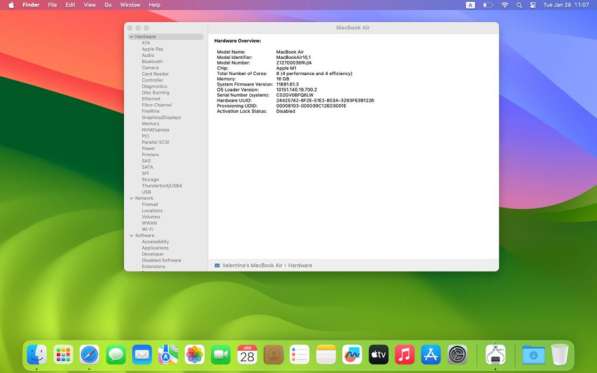This screenshot has width=597, height=373.
Task: Open the Finder menu
Action: pyautogui.click(x=31, y=5)
